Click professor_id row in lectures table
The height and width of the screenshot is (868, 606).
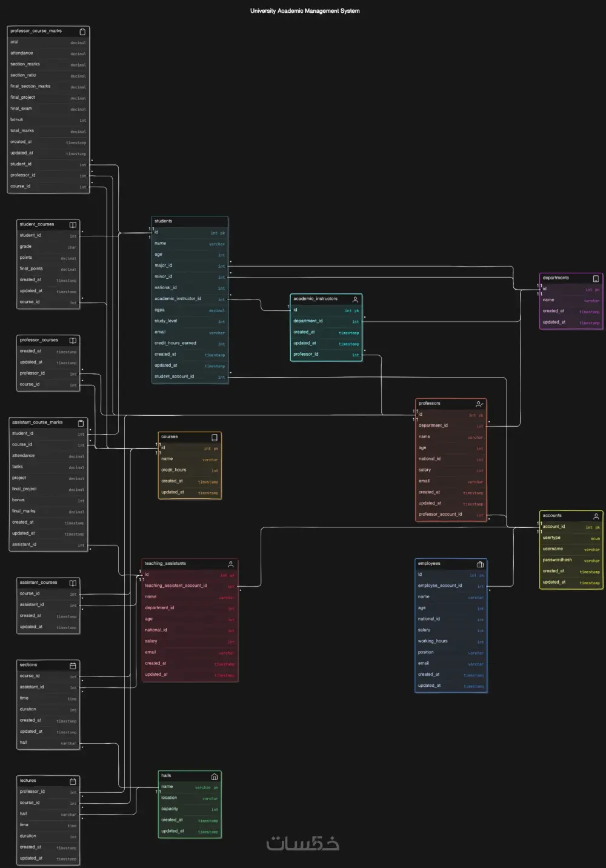pos(48,792)
